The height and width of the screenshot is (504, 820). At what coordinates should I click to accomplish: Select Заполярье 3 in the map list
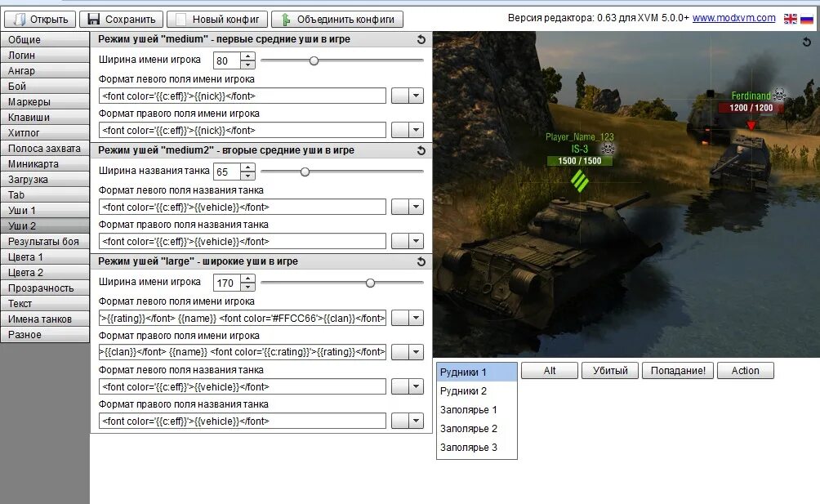[477, 448]
